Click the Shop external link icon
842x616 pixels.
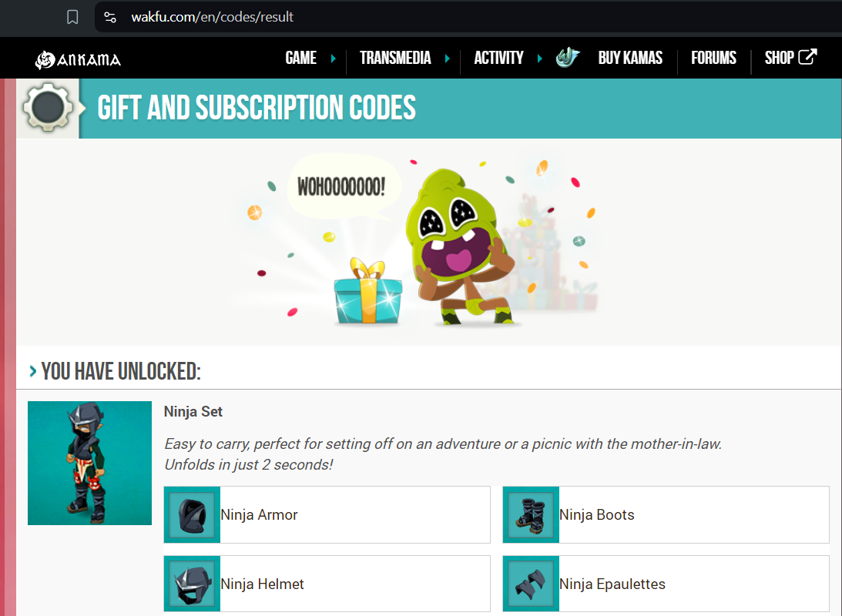click(807, 56)
